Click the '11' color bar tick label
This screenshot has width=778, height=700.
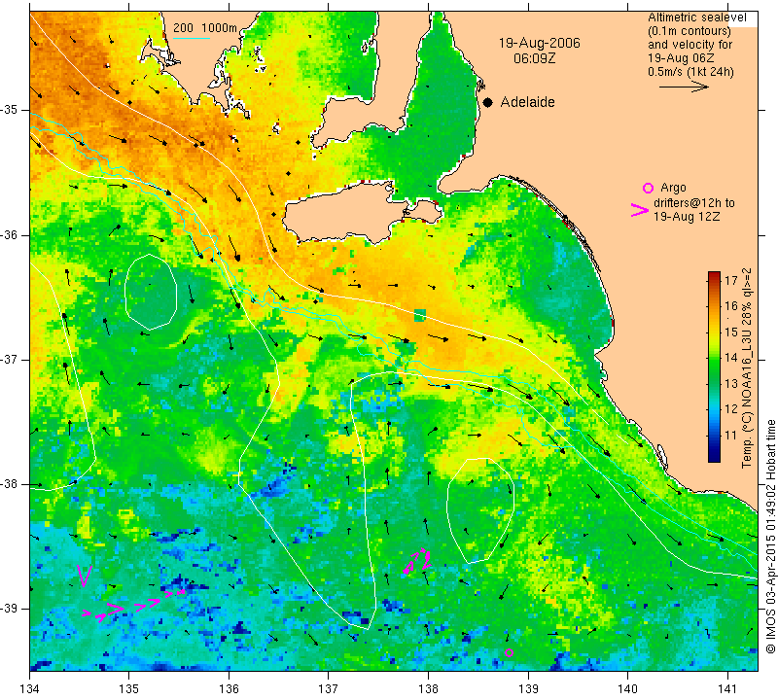pyautogui.click(x=731, y=436)
